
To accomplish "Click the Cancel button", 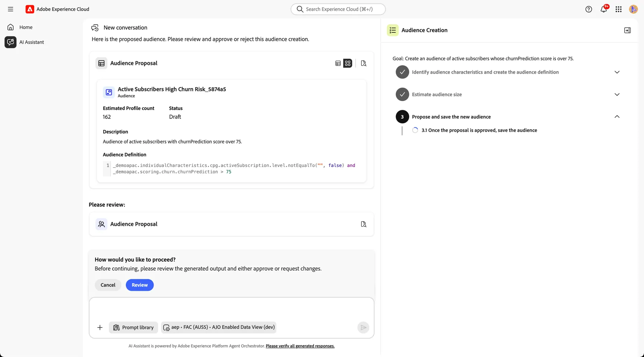I will click(108, 285).
